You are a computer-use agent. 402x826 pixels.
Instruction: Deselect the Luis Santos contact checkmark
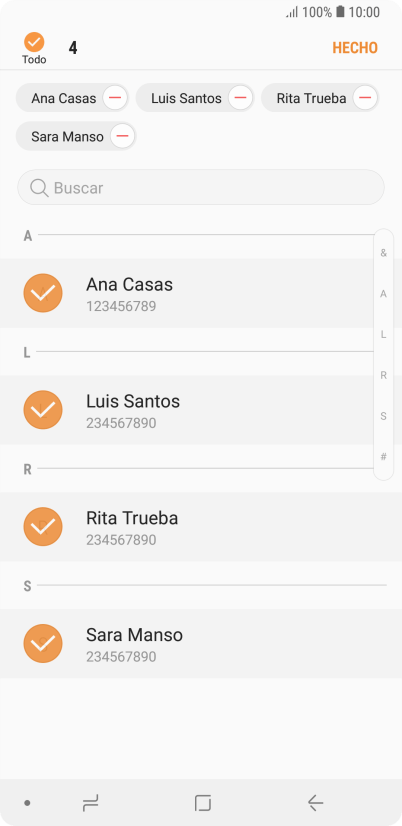tap(43, 410)
